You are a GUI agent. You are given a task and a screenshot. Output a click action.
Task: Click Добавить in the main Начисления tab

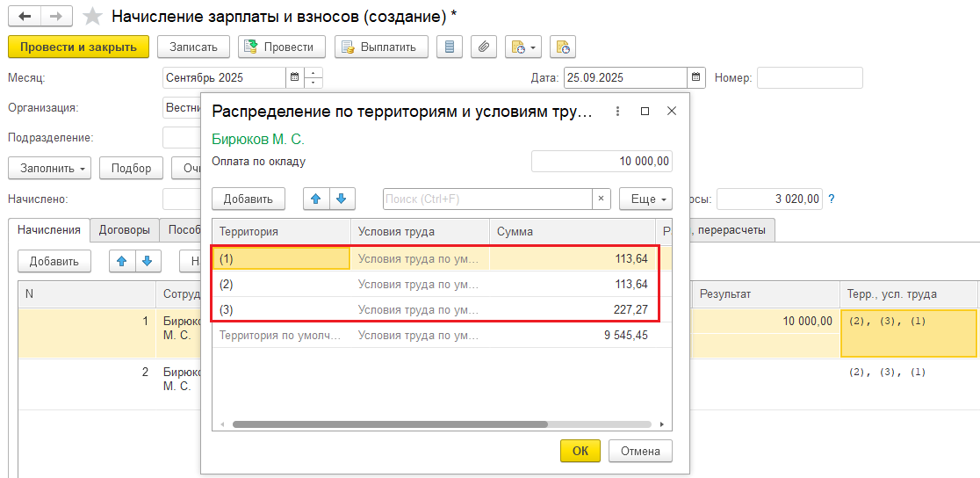pos(54,261)
